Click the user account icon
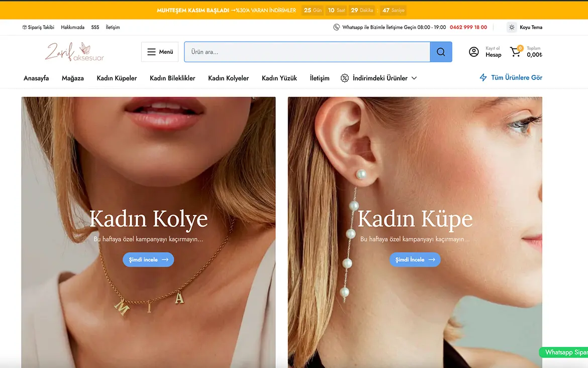 (473, 52)
